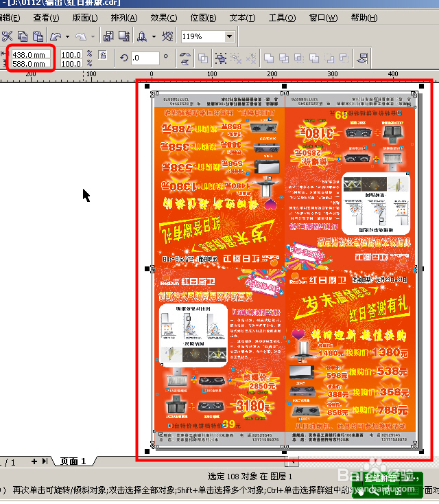Open the 排列(A) Arrange menu
This screenshot has height=504, width=439.
(x=124, y=18)
